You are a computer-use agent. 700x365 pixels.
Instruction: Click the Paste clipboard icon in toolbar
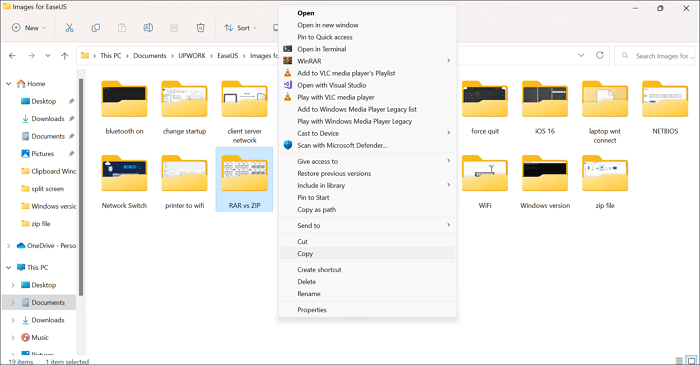(122, 28)
